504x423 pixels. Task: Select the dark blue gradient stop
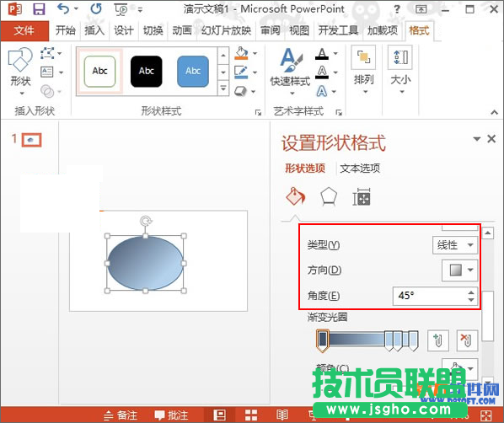coord(323,340)
